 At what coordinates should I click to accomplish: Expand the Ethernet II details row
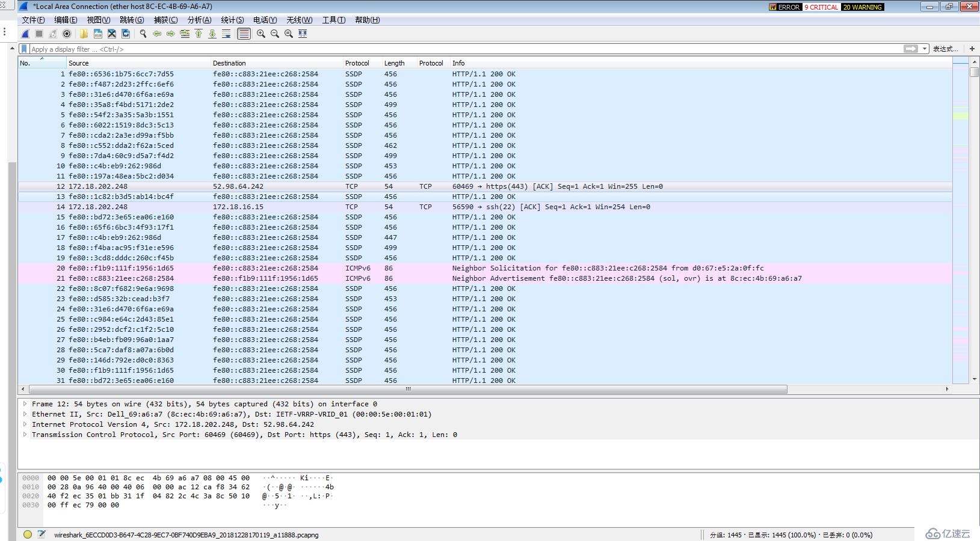pos(25,414)
